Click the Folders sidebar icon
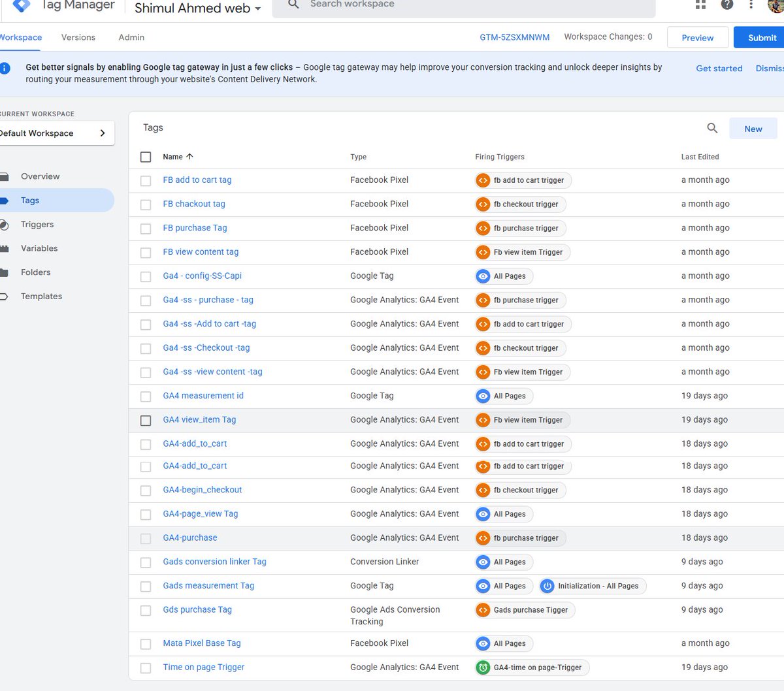The height and width of the screenshot is (691, 784). click(x=5, y=272)
